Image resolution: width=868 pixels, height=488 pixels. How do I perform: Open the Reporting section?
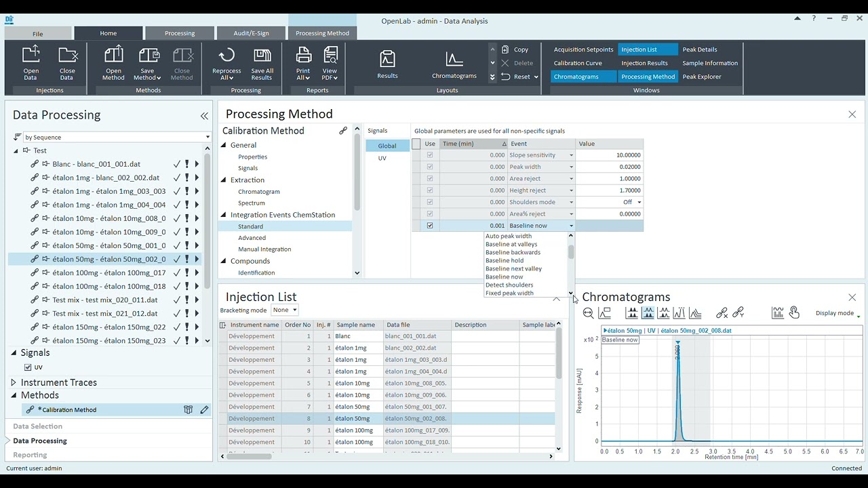(30, 455)
